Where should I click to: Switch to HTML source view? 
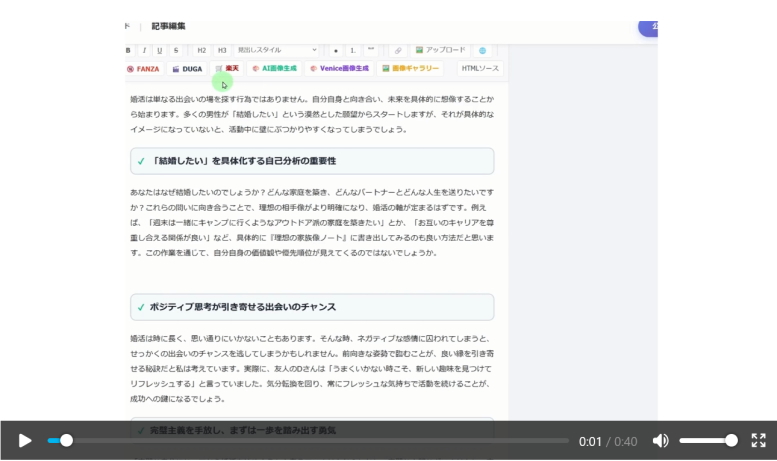(x=480, y=69)
